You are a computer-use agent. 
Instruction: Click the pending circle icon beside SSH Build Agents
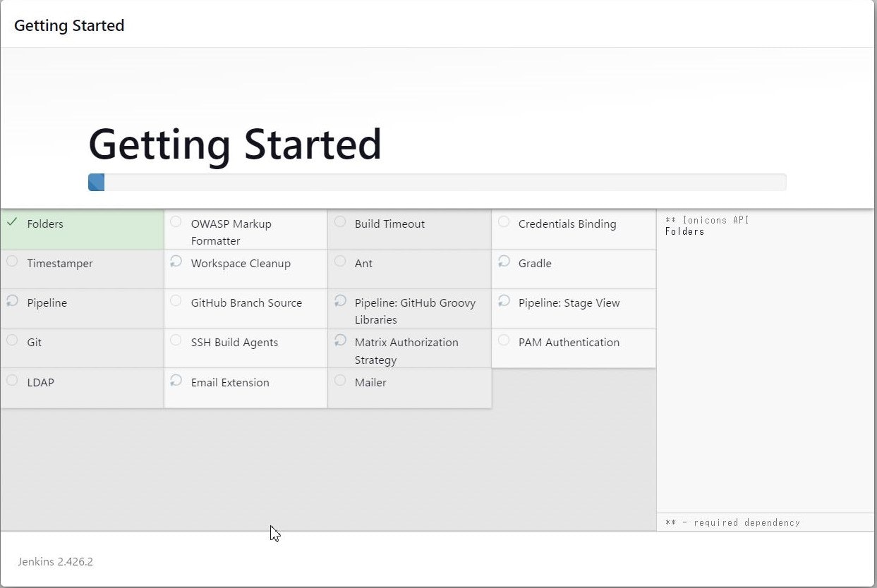176,340
